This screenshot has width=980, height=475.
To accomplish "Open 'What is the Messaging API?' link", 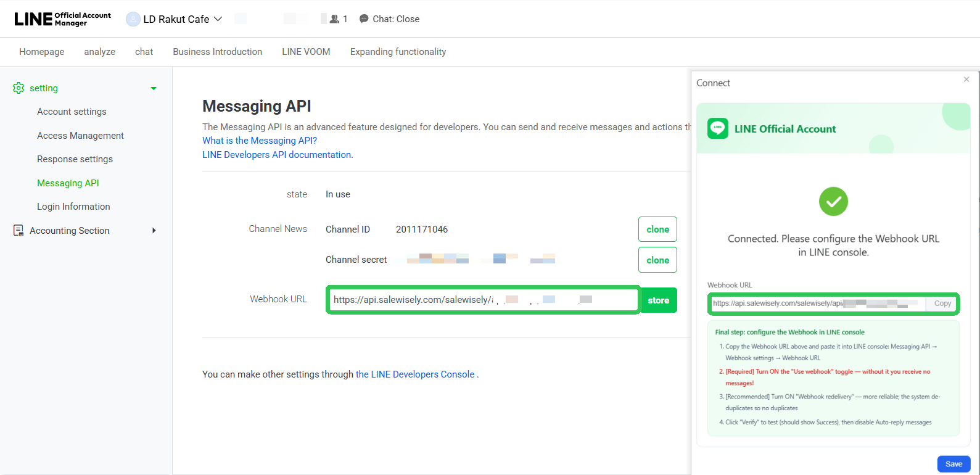I will pos(260,141).
